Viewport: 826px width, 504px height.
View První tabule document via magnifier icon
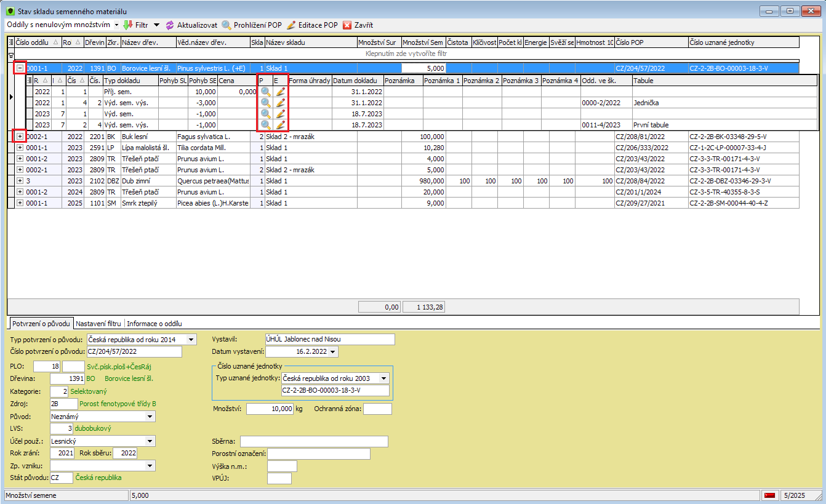coord(265,124)
